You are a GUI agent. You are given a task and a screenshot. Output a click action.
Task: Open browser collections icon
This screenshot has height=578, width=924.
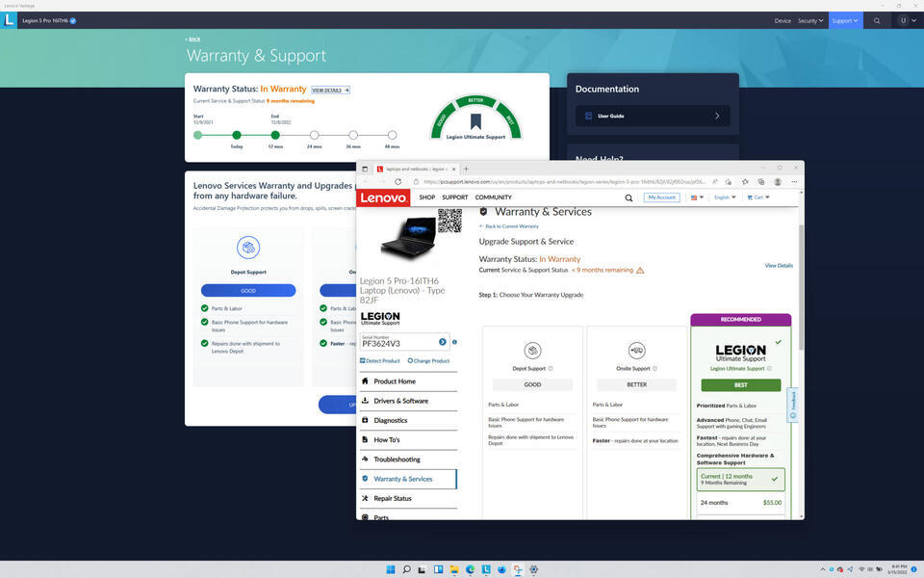[x=761, y=182]
